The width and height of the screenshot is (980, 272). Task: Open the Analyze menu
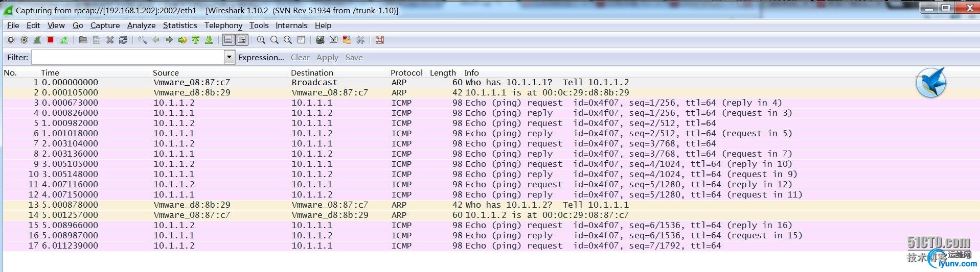(x=141, y=26)
